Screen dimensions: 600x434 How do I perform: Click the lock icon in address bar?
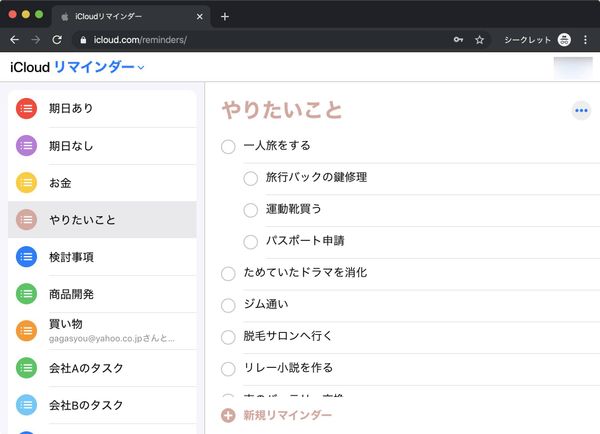tap(83, 40)
